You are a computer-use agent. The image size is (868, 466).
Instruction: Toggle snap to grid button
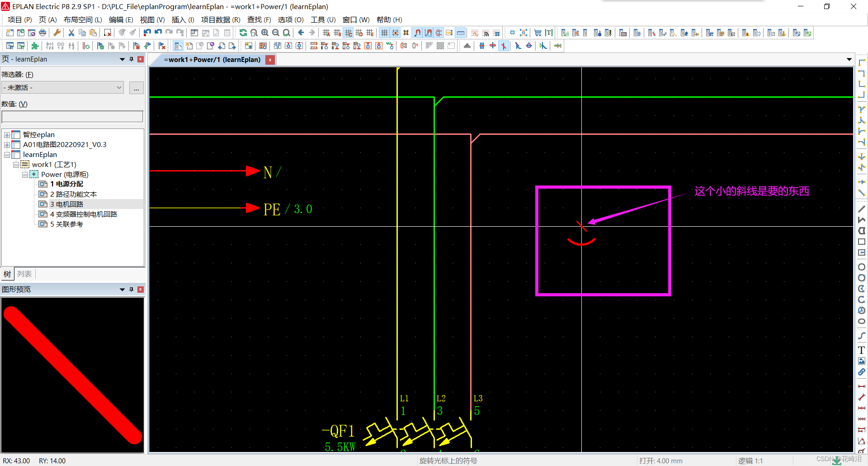click(395, 33)
